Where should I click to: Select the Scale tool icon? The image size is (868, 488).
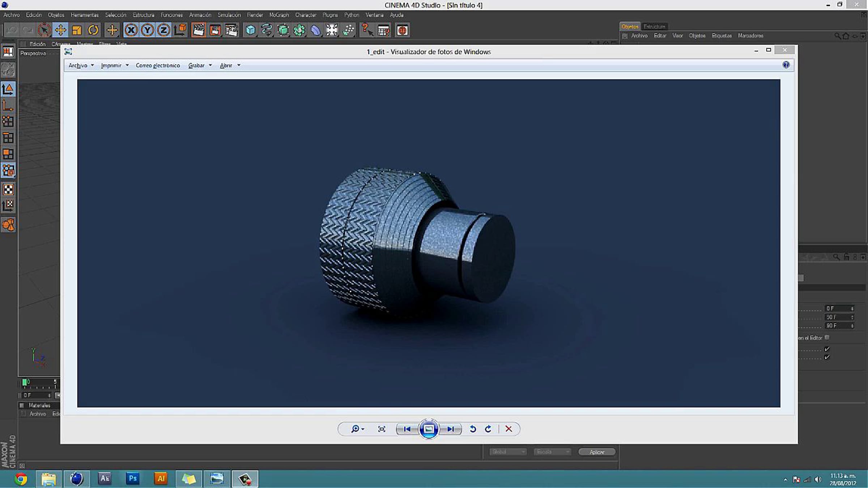coord(77,30)
